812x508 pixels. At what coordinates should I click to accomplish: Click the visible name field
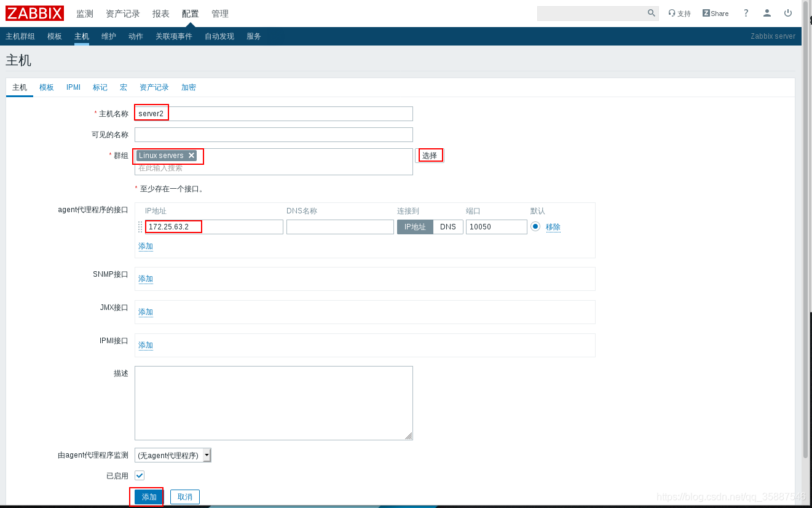tap(274, 135)
